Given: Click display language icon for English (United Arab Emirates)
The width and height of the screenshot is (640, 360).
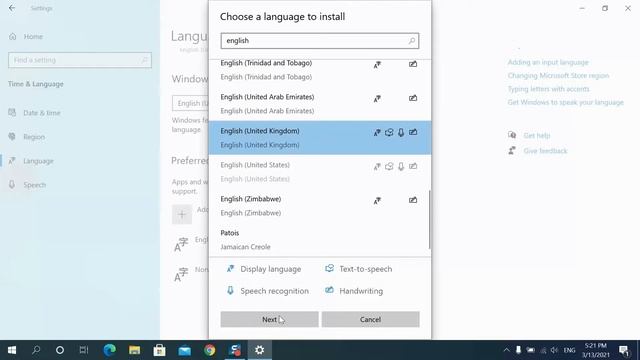Looking at the screenshot, I should [377, 98].
